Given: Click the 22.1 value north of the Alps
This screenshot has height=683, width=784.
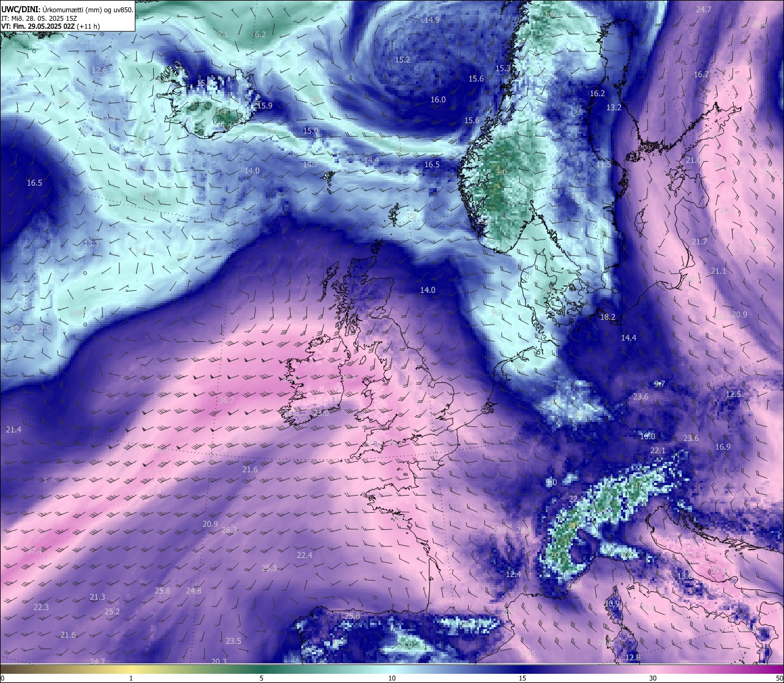Looking at the screenshot, I should click(x=658, y=451).
